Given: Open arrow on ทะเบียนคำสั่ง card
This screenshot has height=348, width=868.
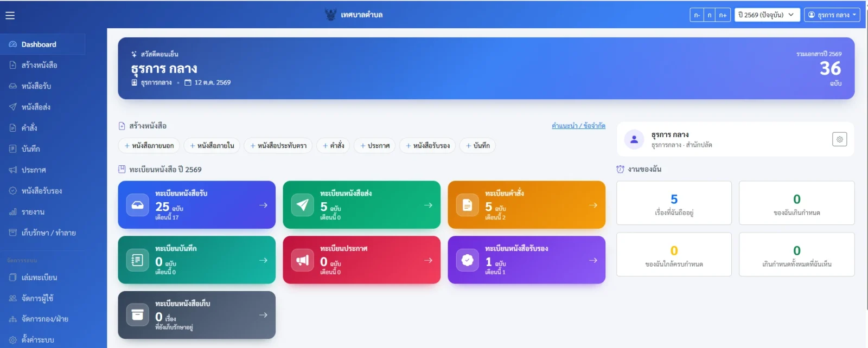Looking at the screenshot, I should (593, 205).
